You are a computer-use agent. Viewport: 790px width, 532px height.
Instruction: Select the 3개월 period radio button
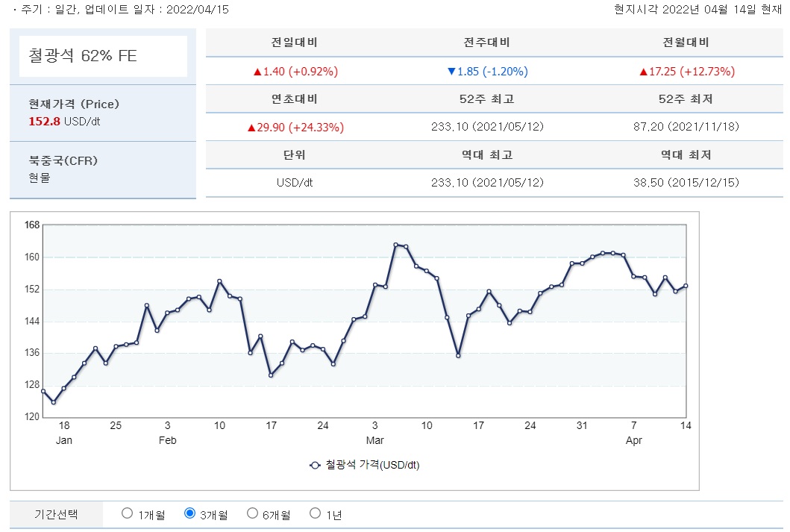[x=189, y=513]
